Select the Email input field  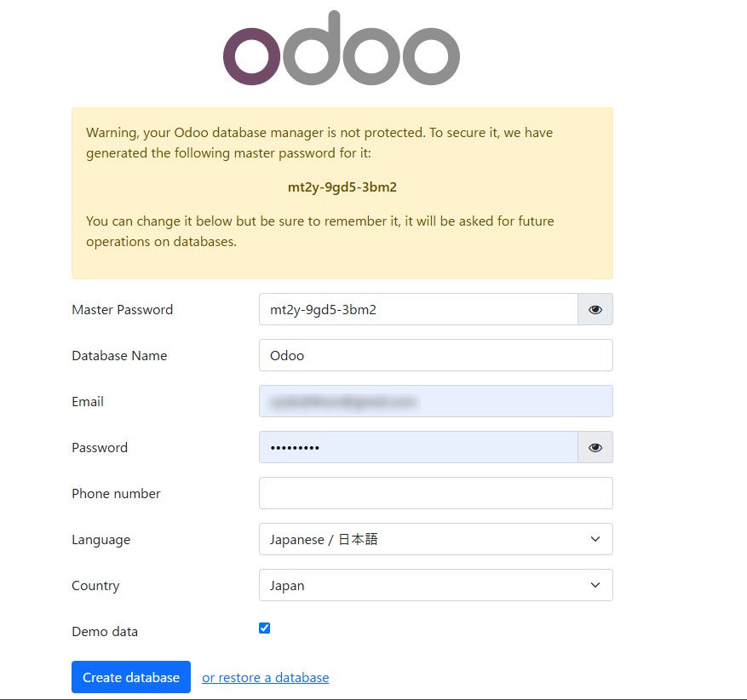coord(436,401)
